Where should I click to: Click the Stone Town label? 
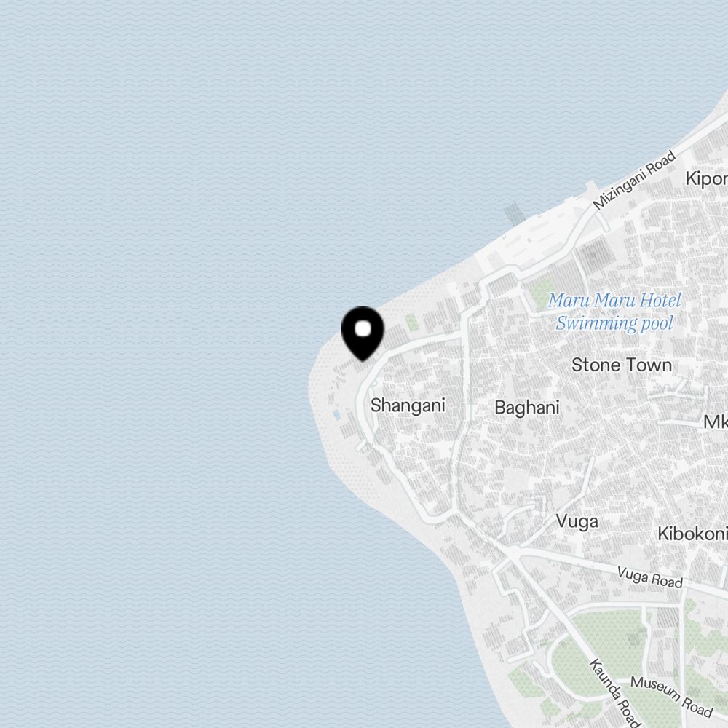click(x=622, y=365)
